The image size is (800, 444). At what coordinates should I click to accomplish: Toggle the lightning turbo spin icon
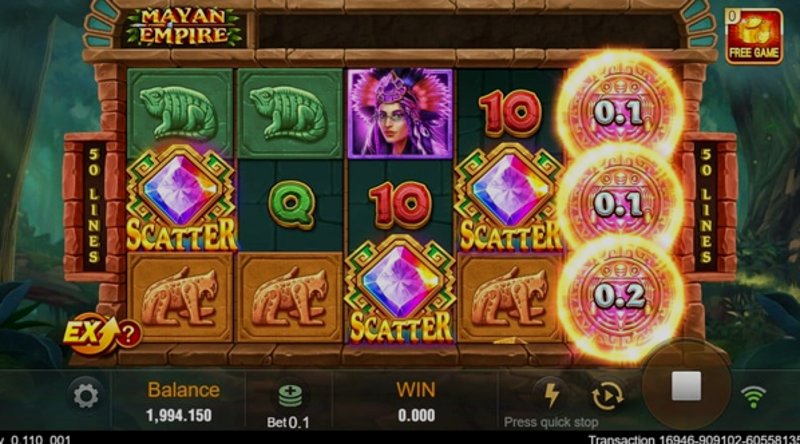click(552, 396)
